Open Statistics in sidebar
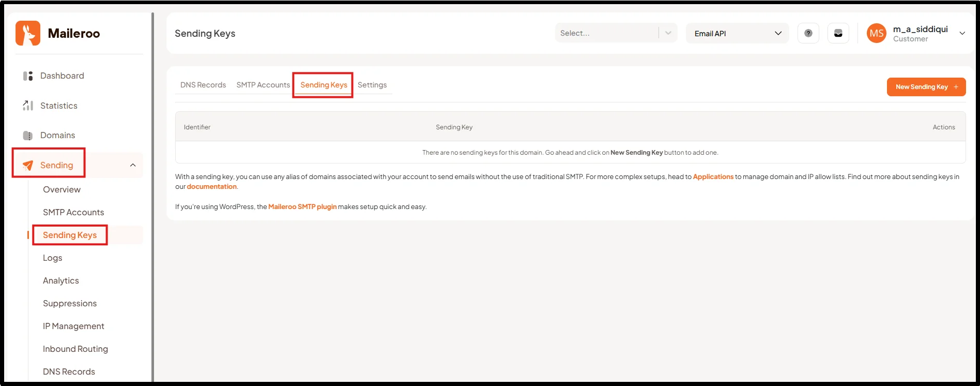Screen dimensions: 980x386 [59, 106]
